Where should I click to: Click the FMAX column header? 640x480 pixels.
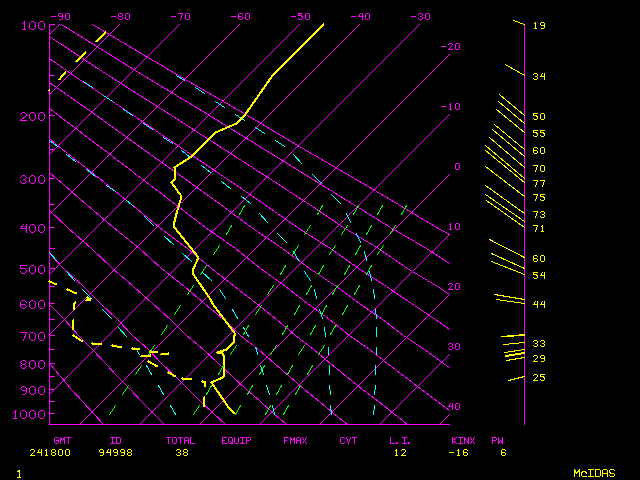click(x=295, y=440)
